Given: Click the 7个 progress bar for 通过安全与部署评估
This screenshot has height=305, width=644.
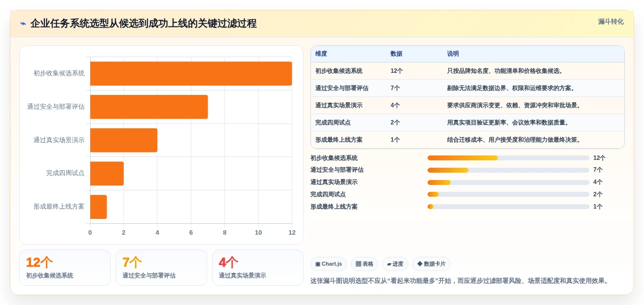Looking at the screenshot, I should click(x=508, y=170).
